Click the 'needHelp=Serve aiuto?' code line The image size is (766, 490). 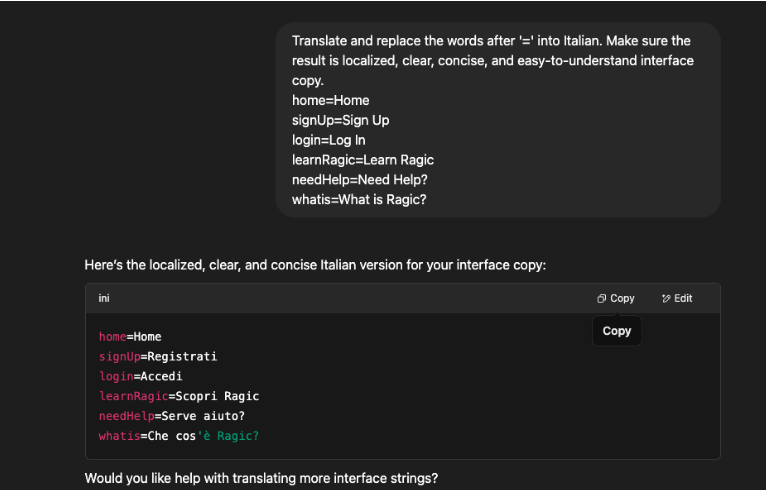[171, 416]
